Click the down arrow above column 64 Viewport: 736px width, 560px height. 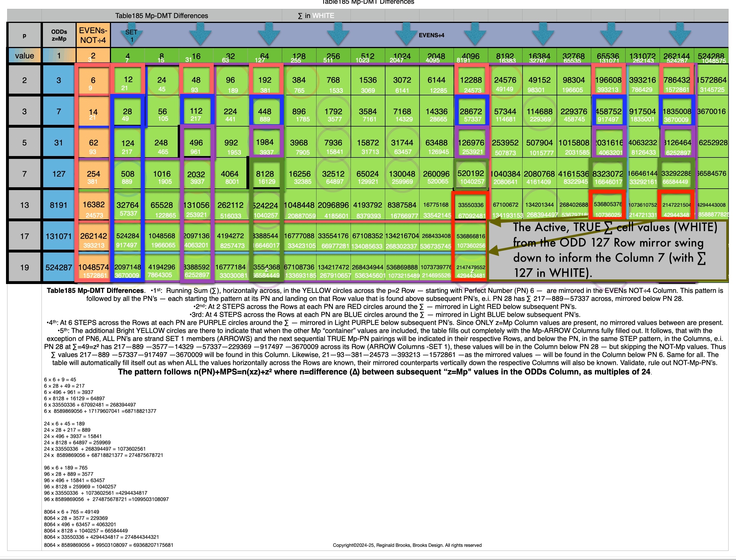tap(269, 34)
